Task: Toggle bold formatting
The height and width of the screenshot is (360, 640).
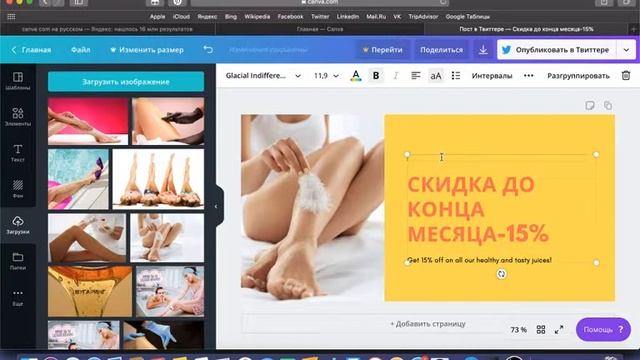Action: [376, 76]
